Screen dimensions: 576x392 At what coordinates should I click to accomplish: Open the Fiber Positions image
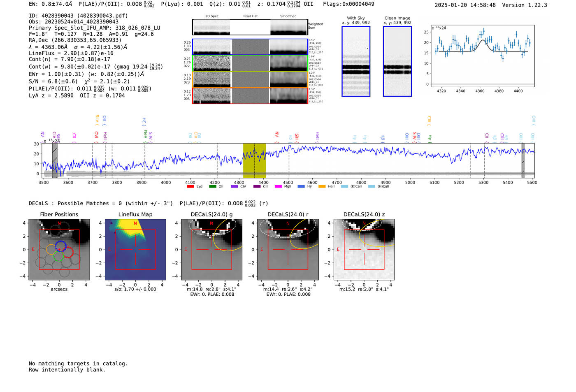(59, 250)
